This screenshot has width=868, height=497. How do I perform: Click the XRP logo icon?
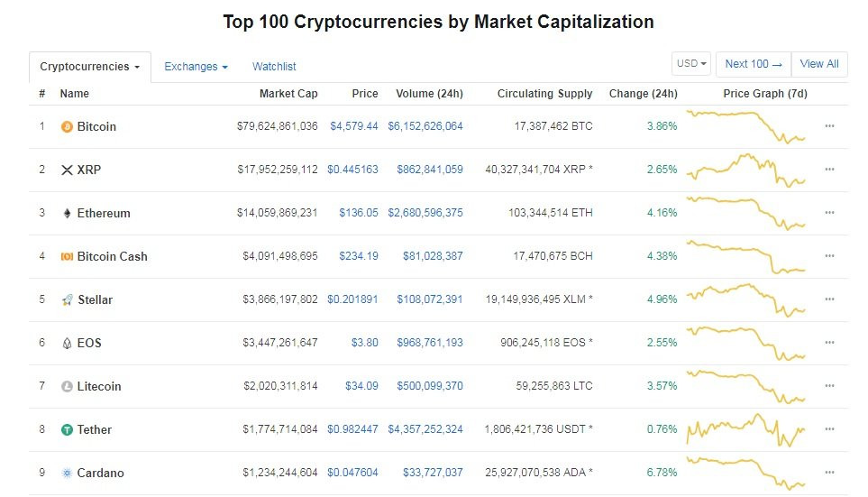point(66,170)
